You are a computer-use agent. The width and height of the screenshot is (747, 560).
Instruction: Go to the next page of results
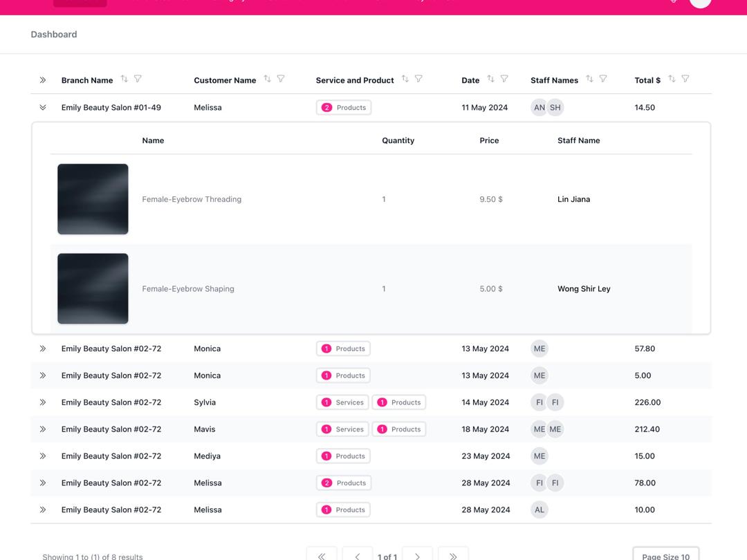point(417,555)
